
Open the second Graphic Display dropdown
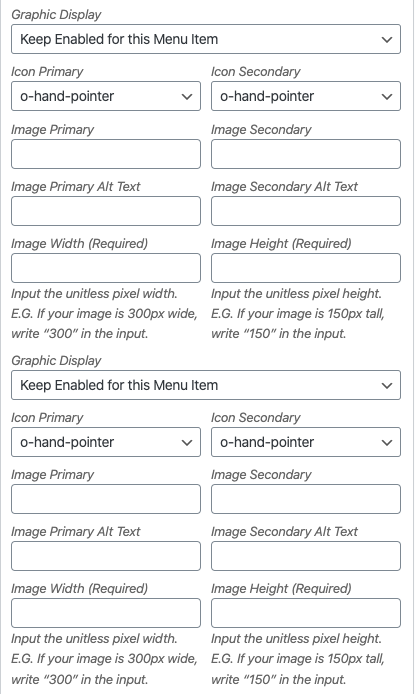(x=206, y=385)
